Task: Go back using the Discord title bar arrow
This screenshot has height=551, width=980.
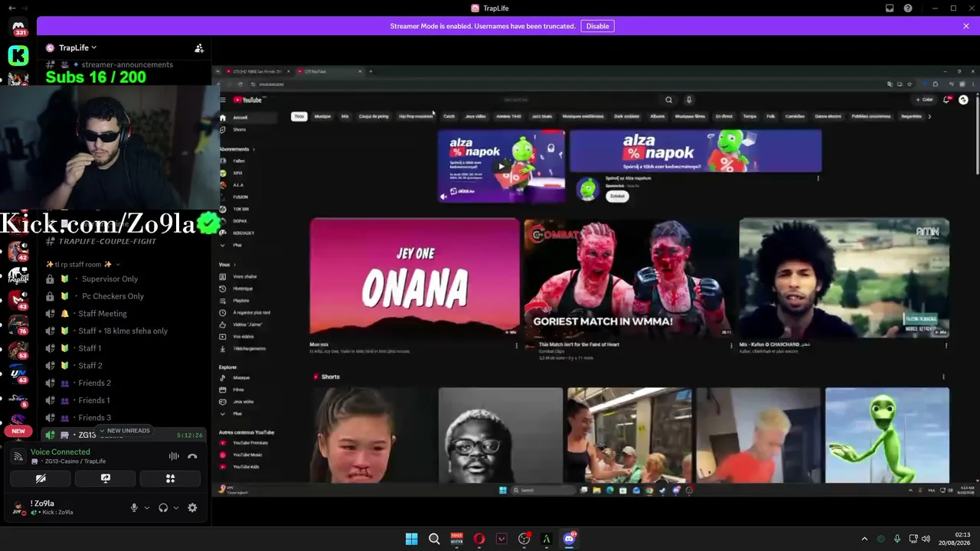Action: (x=11, y=8)
